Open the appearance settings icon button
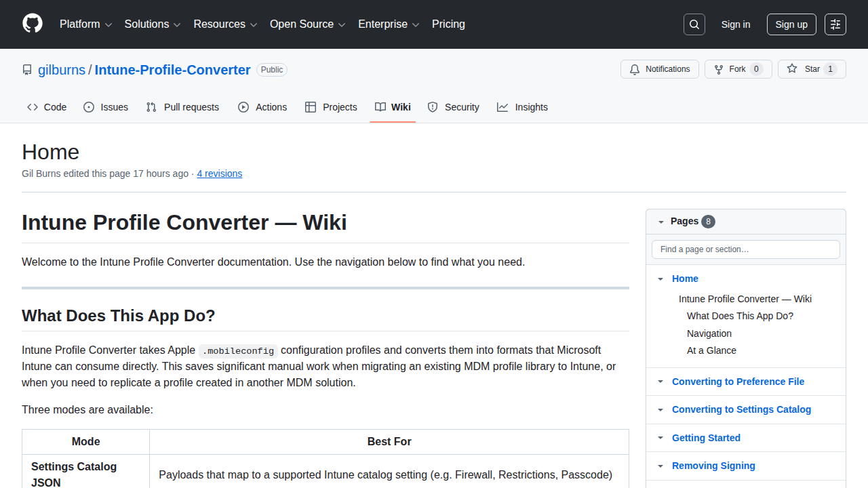This screenshot has height=488, width=868. 835,24
